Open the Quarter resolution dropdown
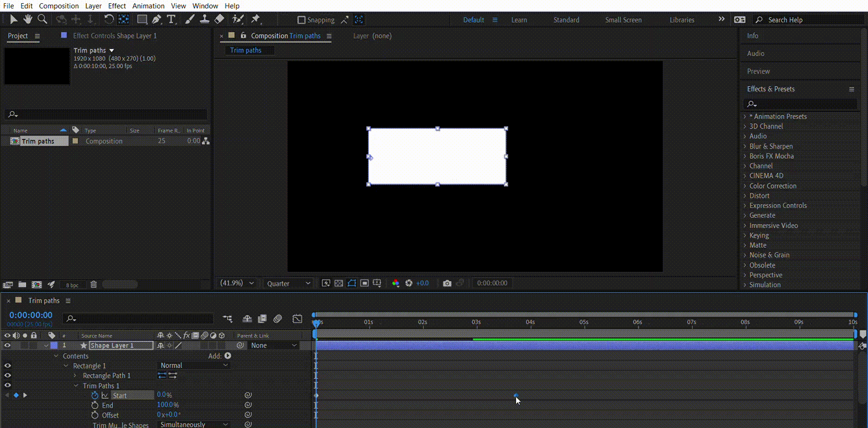The image size is (868, 428). pyautogui.click(x=288, y=283)
